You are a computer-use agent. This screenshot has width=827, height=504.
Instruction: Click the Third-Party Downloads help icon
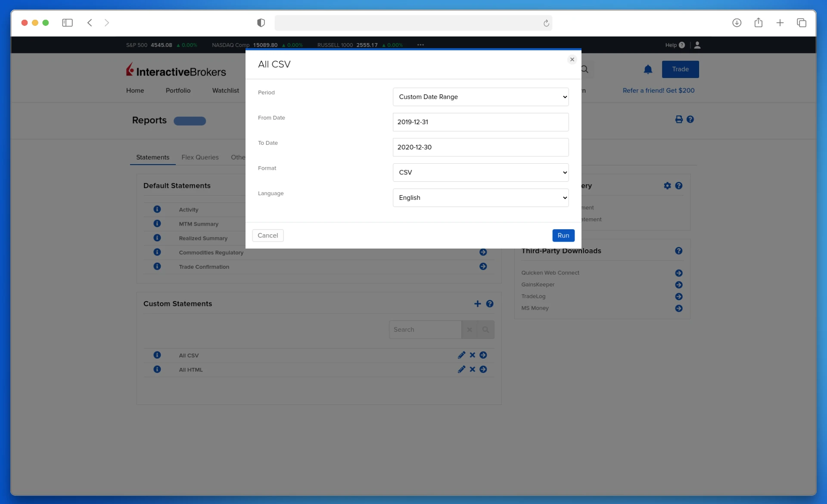pos(678,251)
